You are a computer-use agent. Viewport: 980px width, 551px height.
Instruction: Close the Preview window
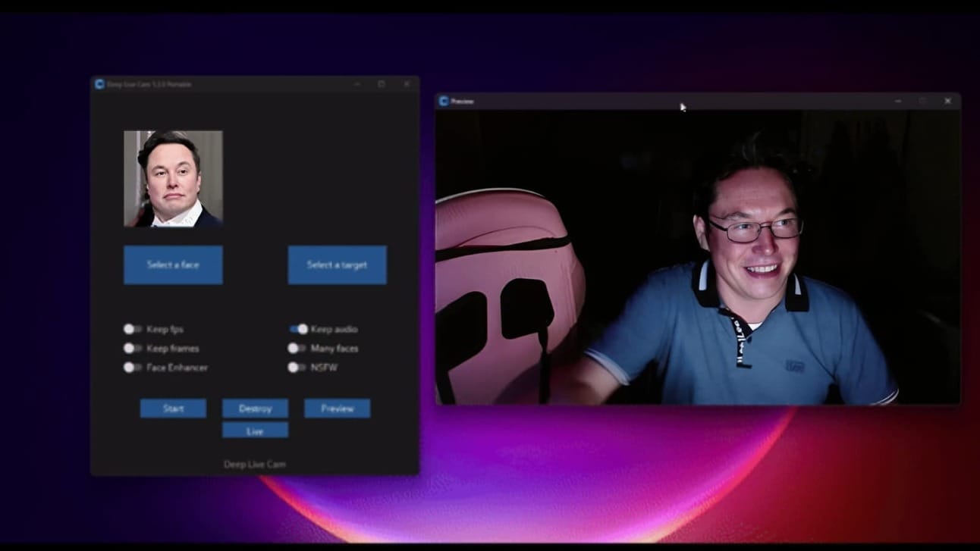(947, 101)
